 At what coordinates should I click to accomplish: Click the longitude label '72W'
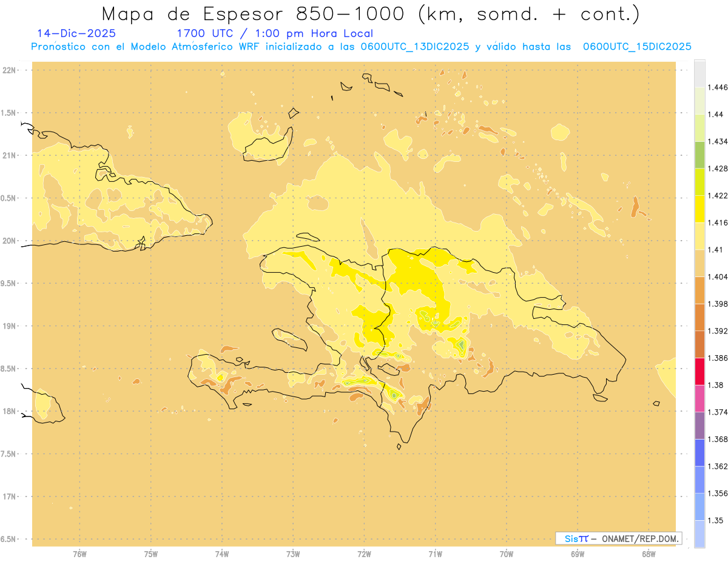click(x=364, y=554)
